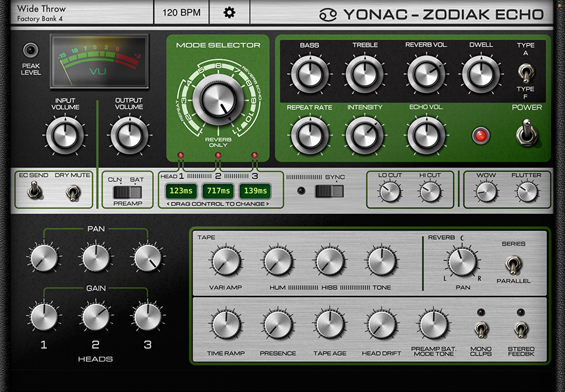
Task: Click the Dwell knob
Action: coord(481,73)
